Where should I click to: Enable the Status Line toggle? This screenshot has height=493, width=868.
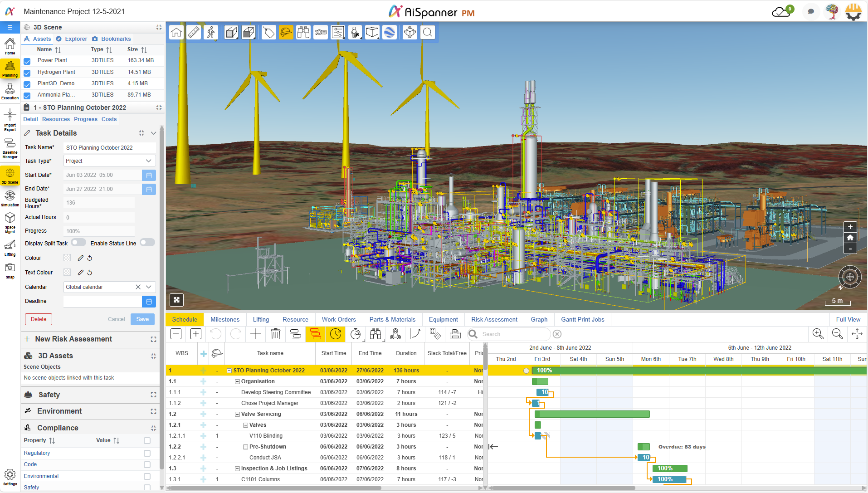[147, 243]
